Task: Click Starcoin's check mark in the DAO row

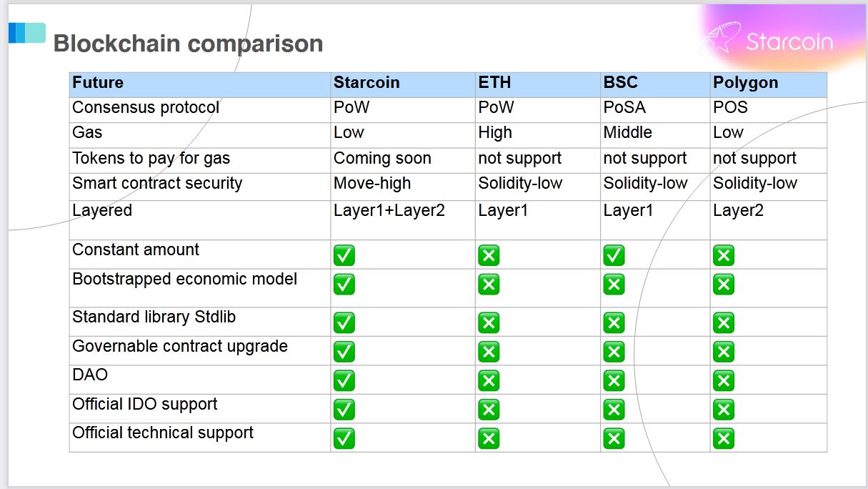Action: tap(344, 380)
